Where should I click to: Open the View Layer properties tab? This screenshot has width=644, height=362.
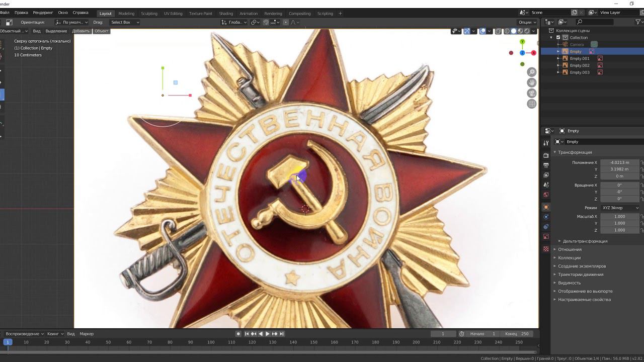[546, 175]
